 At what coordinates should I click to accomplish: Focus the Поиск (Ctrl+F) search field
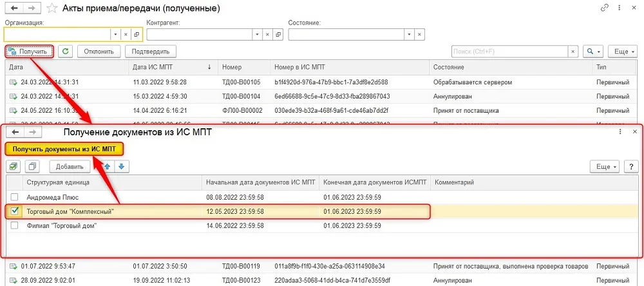(510, 52)
